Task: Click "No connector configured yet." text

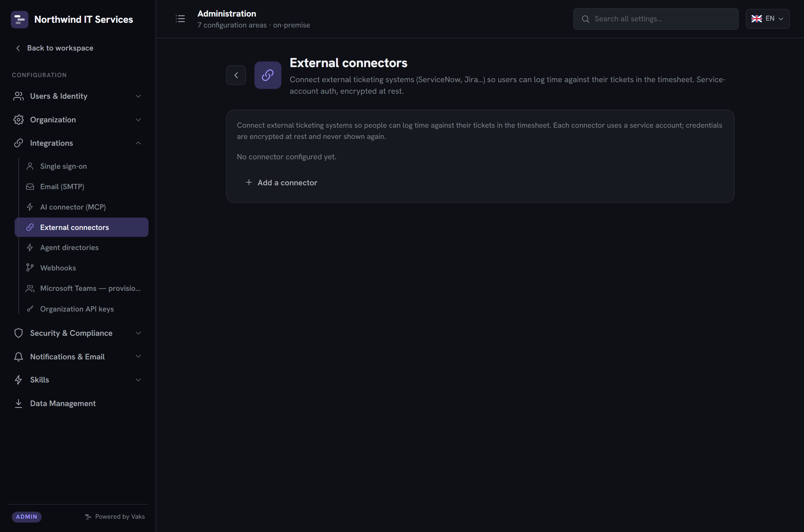Action: coord(286,157)
